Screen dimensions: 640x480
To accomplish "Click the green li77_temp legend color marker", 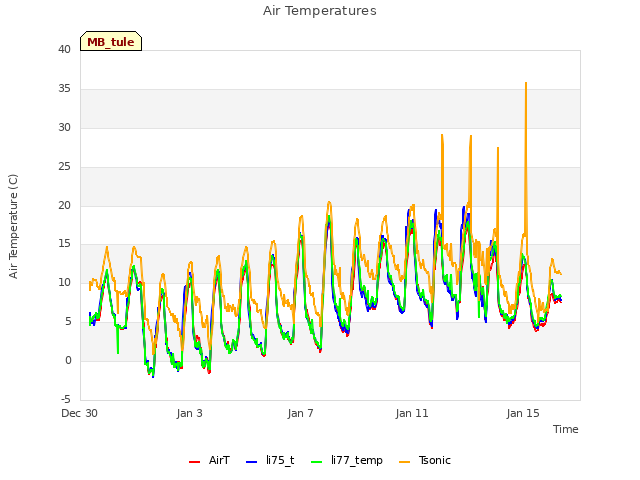I will 316,462.
